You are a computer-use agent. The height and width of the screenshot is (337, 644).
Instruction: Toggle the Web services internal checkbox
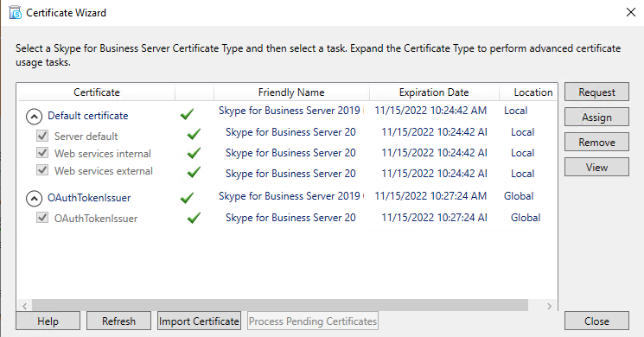tap(42, 153)
